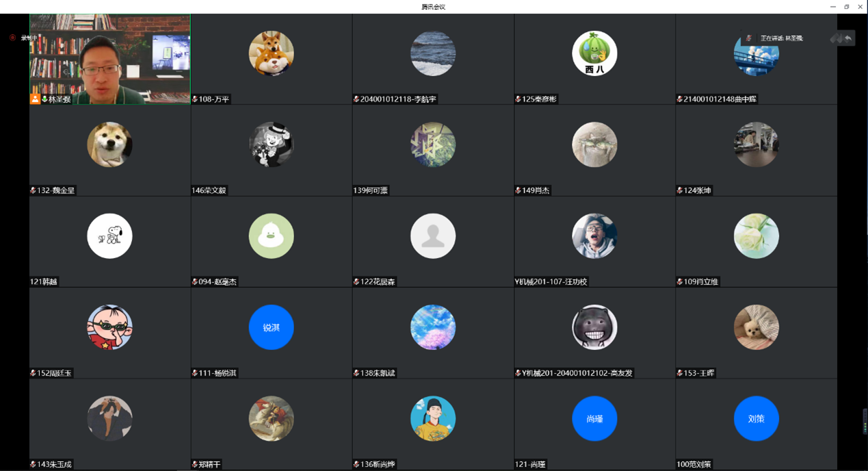Click muted mic icon beside 153-王晖

coord(679,373)
